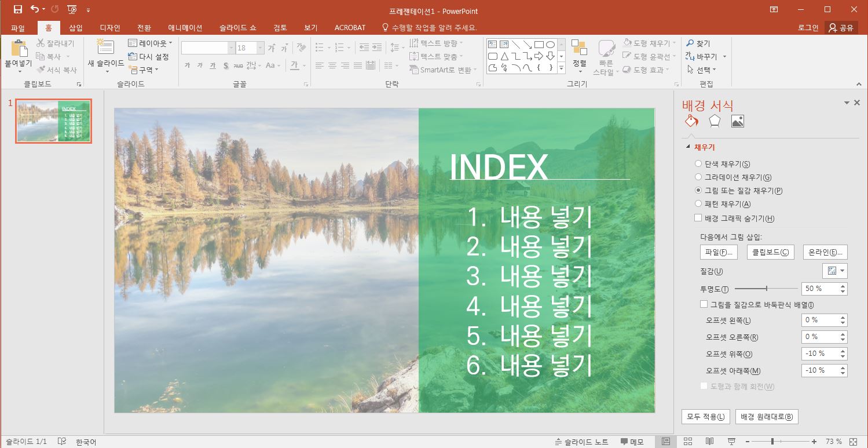Open the font name dropdown
Viewport: 868px width, 448px height.
[x=232, y=48]
